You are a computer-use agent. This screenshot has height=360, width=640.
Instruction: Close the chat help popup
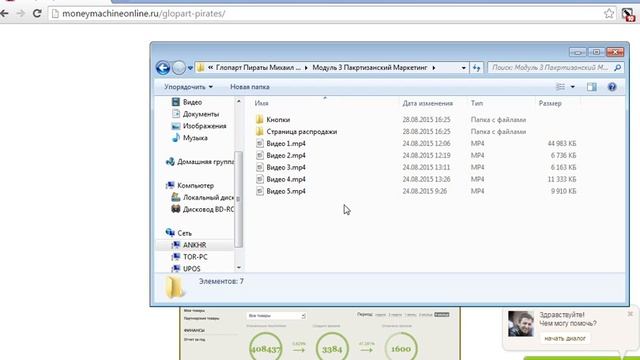(630, 313)
